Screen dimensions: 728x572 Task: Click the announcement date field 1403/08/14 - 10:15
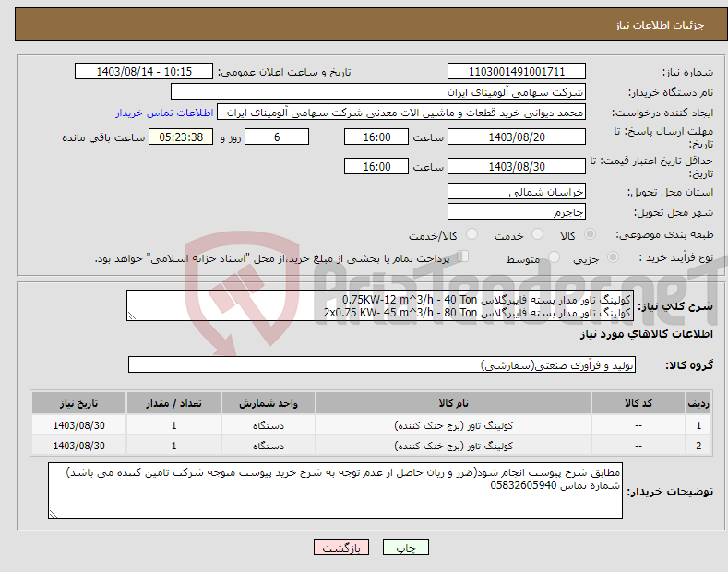pyautogui.click(x=143, y=72)
